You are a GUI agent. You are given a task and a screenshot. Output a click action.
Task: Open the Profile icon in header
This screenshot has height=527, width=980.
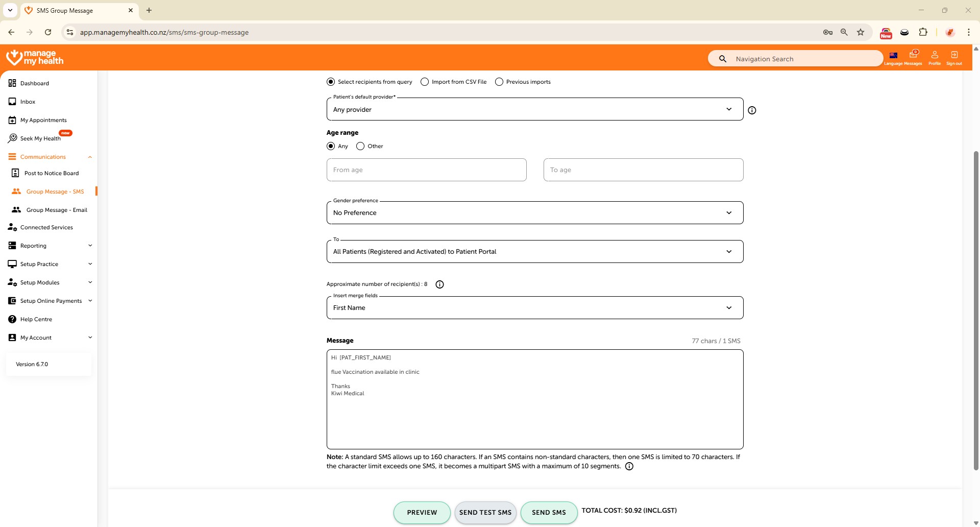935,55
